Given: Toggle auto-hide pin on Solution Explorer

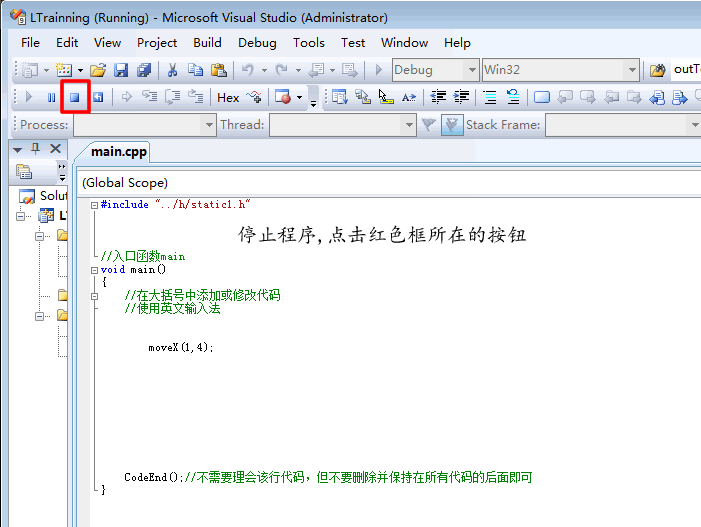Looking at the screenshot, I should [36, 148].
